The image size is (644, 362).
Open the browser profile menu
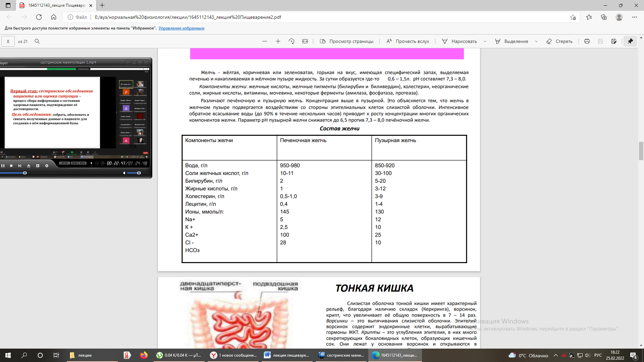(619, 17)
